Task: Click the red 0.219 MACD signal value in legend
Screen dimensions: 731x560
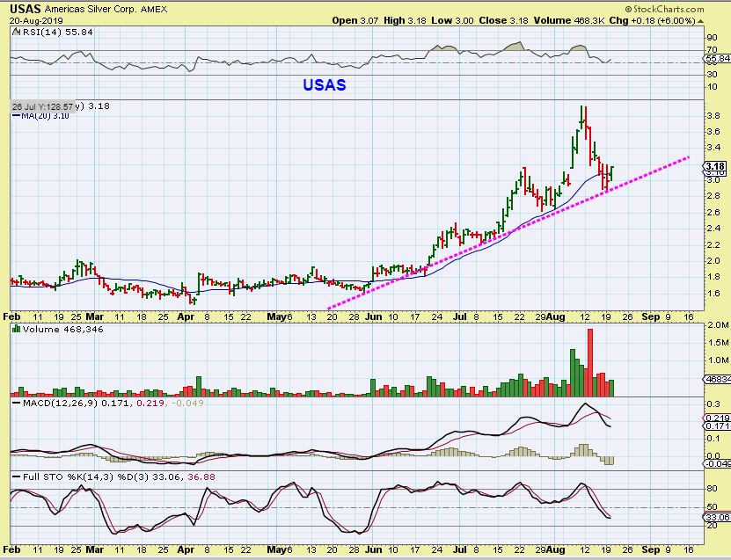Action: click(150, 403)
